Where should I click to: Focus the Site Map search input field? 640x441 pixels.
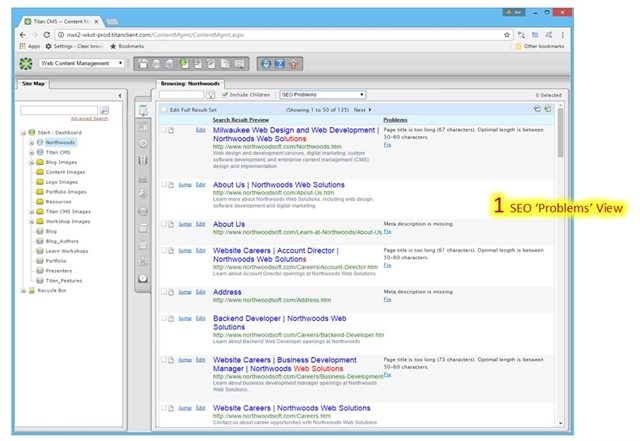point(59,110)
